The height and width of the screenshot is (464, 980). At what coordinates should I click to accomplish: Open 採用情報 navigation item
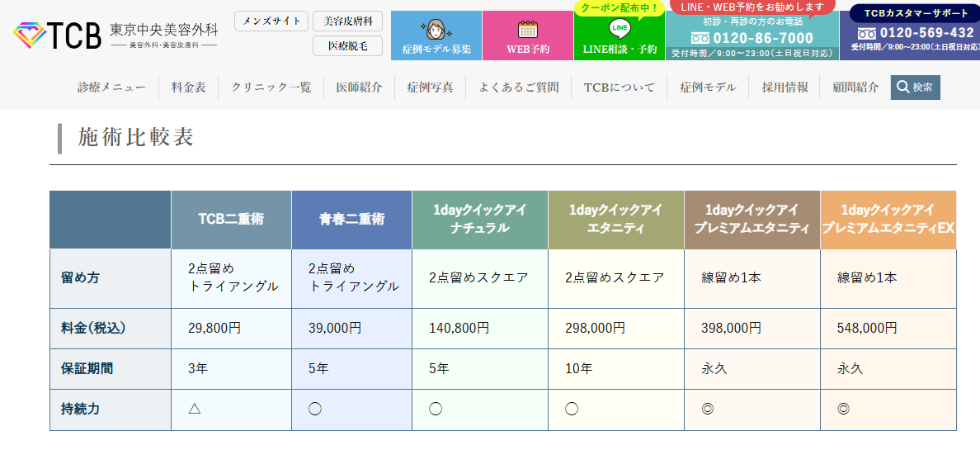(785, 88)
